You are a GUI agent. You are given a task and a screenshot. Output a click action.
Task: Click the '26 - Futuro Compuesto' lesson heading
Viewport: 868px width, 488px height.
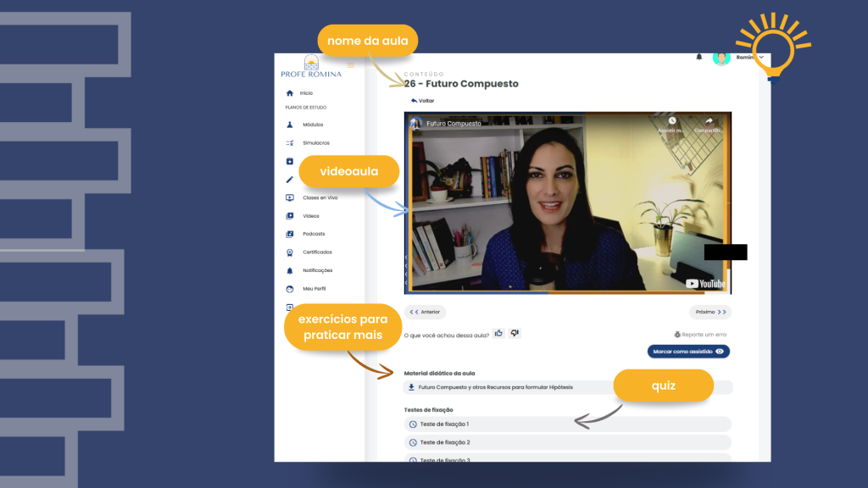tap(461, 84)
